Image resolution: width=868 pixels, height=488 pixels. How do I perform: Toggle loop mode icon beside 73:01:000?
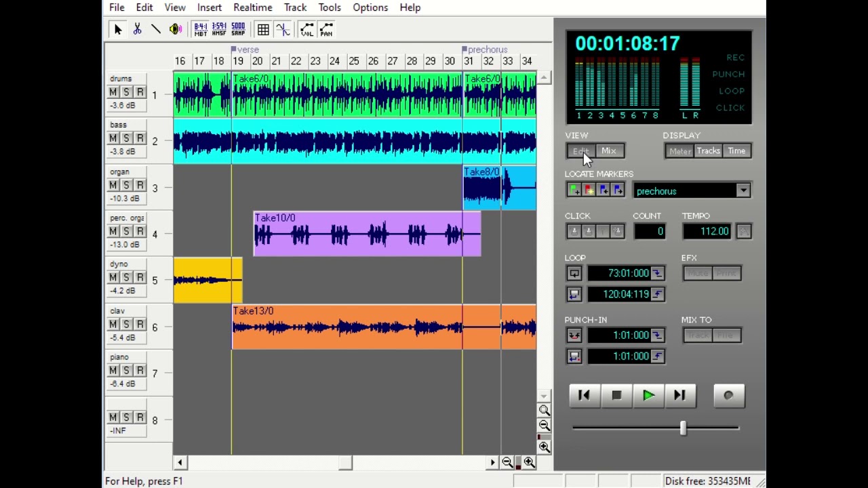574,273
